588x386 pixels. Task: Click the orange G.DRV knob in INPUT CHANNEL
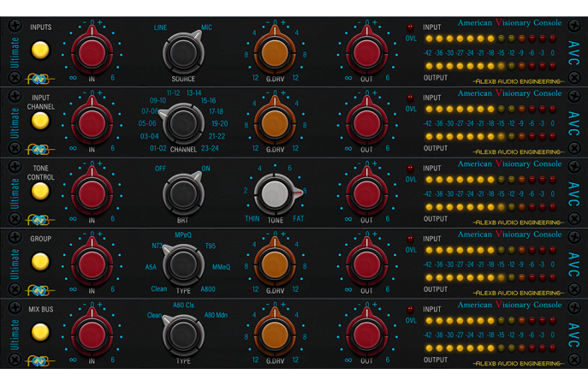coord(275,122)
